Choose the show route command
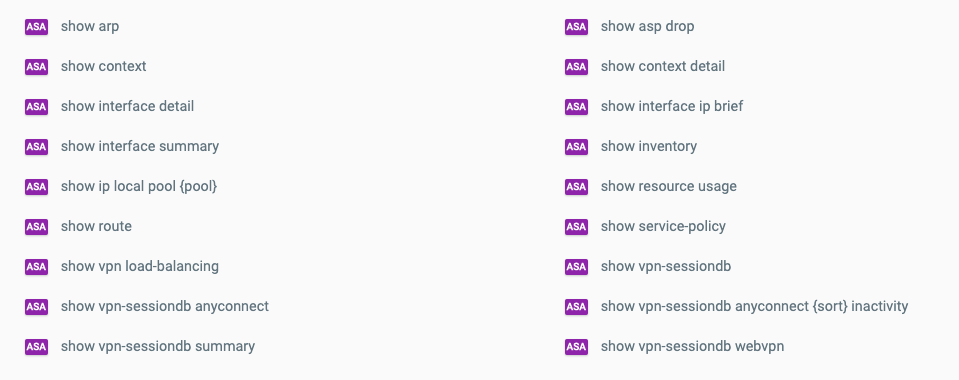This screenshot has width=959, height=380. (x=96, y=226)
